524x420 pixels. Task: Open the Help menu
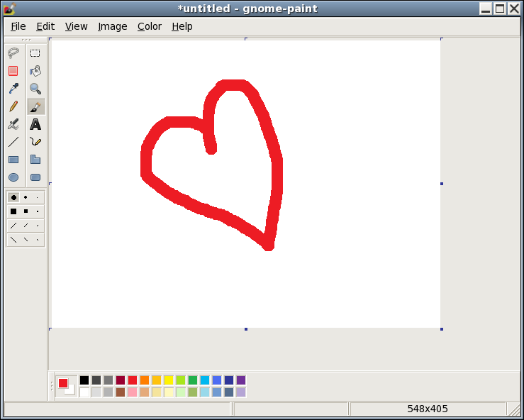pyautogui.click(x=182, y=26)
